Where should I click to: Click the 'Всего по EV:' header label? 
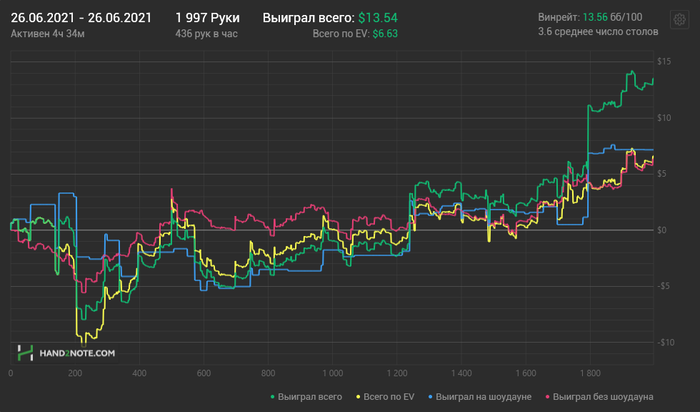pyautogui.click(x=341, y=34)
